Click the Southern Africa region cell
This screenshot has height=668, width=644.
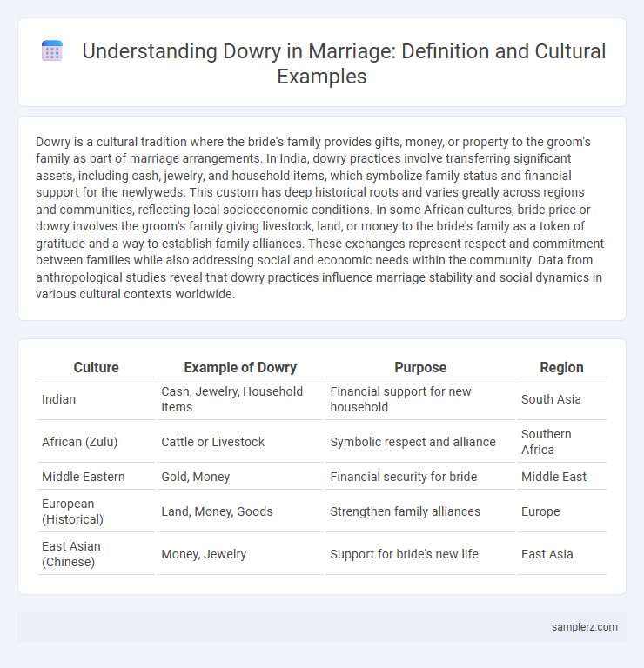[x=561, y=442]
